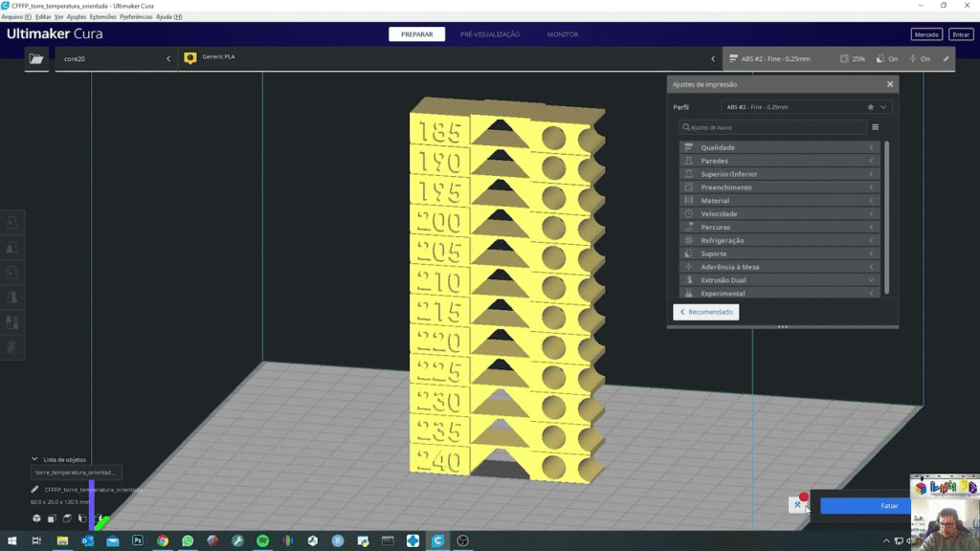
Task: Click the Generic PLA material extruder icon
Action: pyautogui.click(x=190, y=58)
